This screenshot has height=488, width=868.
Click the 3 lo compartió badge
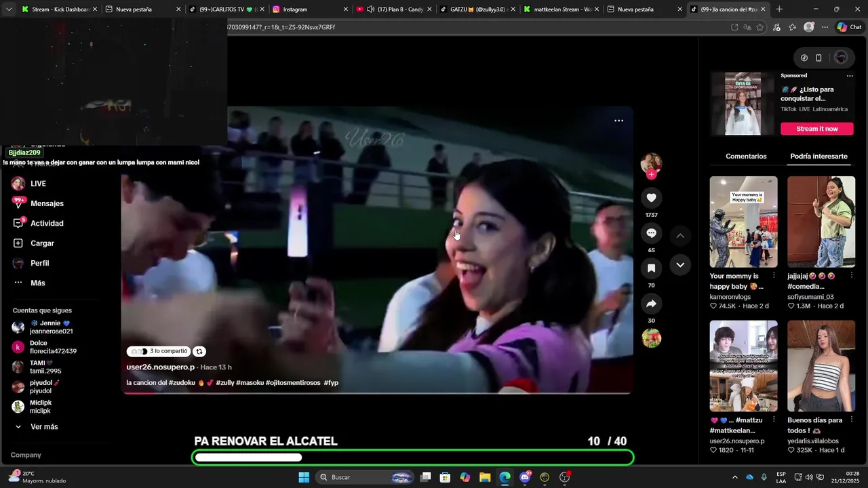[x=158, y=351]
